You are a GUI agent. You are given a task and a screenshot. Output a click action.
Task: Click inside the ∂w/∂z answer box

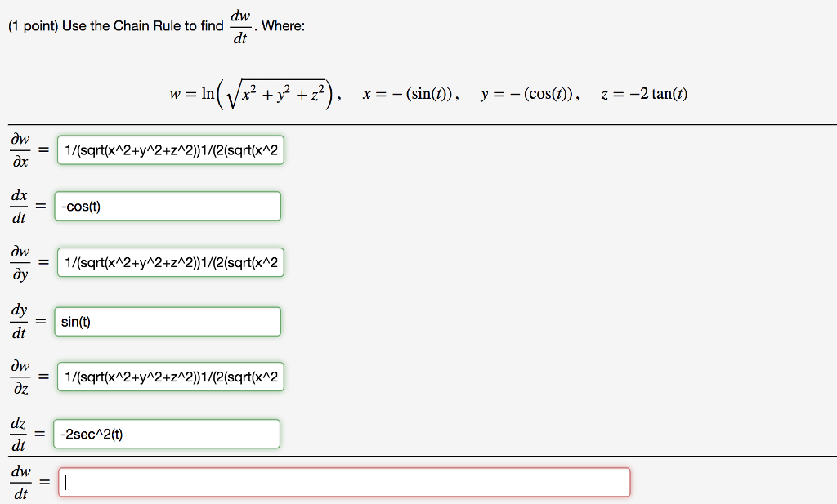point(169,377)
